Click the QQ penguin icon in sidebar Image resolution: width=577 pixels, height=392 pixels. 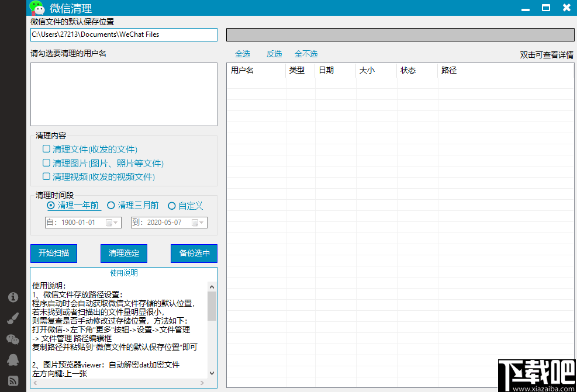pos(13,360)
